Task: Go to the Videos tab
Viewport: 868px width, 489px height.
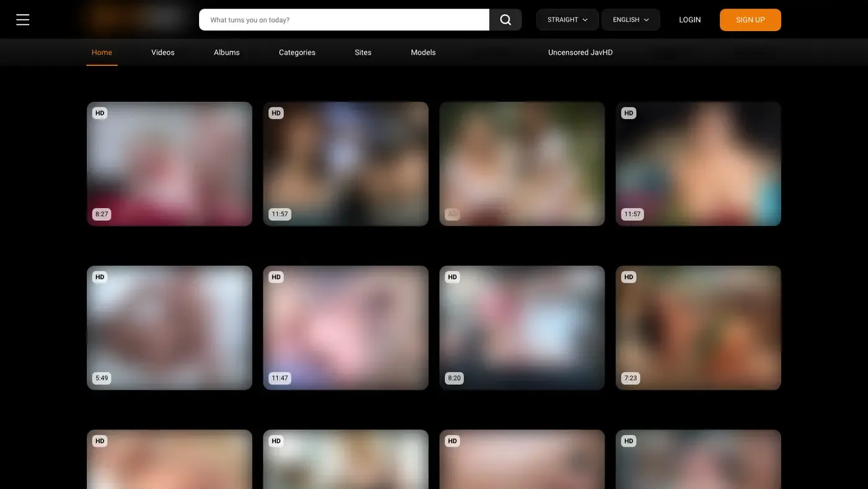Action: 163,53
